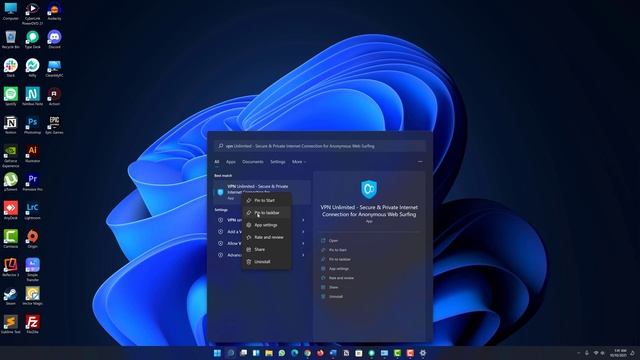Choose Uninstall in the context menu

262,262
